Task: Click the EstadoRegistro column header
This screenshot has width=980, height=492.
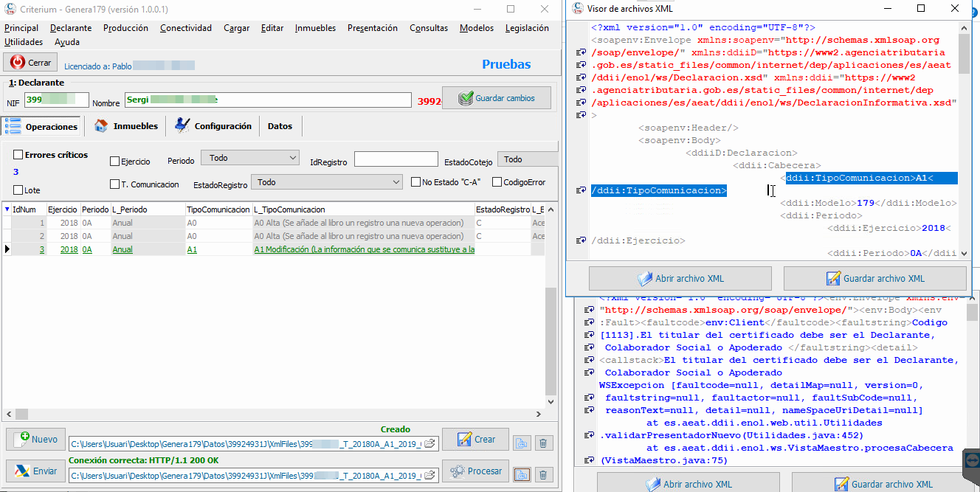Action: (x=502, y=209)
